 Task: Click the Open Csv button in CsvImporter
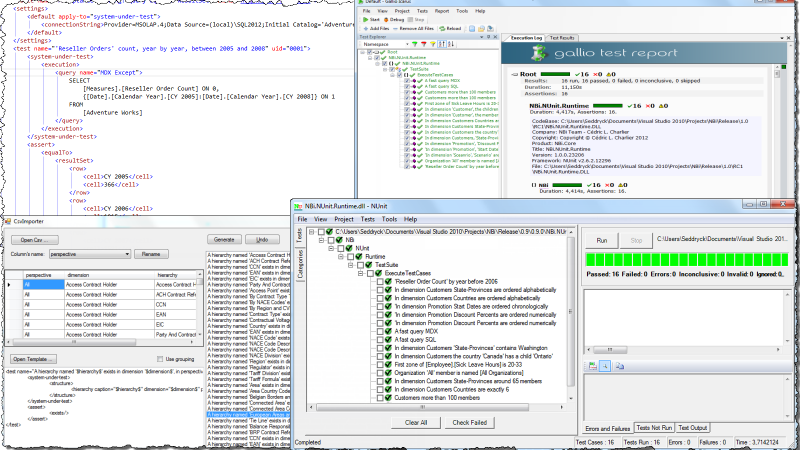click(34, 240)
